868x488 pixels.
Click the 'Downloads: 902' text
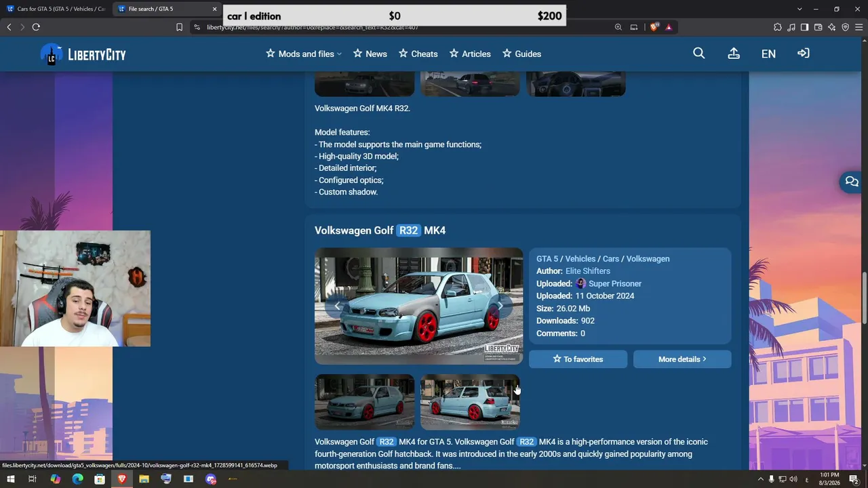pyautogui.click(x=566, y=321)
